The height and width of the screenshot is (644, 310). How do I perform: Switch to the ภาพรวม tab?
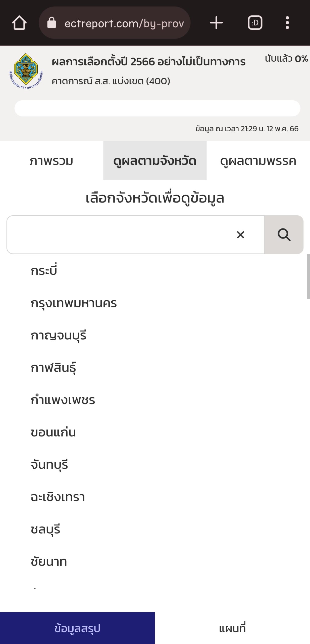51,160
